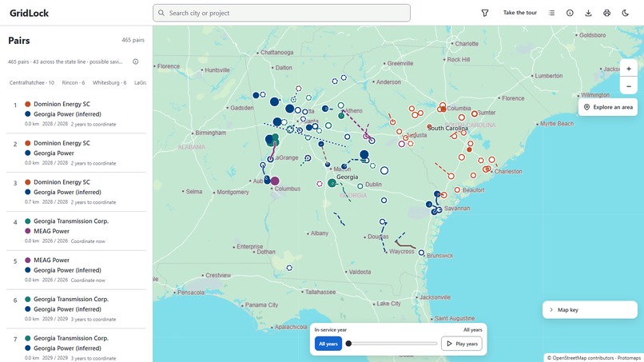Click the ring marker north of Douglas
Screen dimensions: 644x362
pos(383,221)
